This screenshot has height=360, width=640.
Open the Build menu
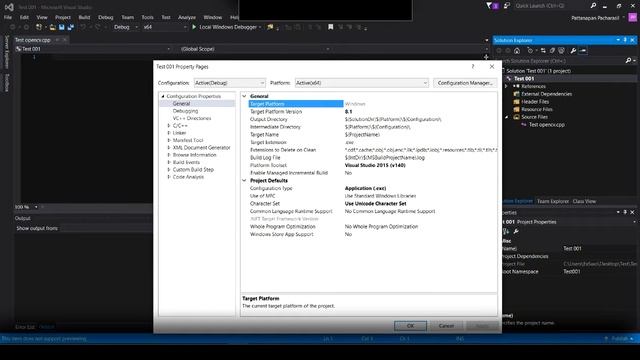click(84, 18)
